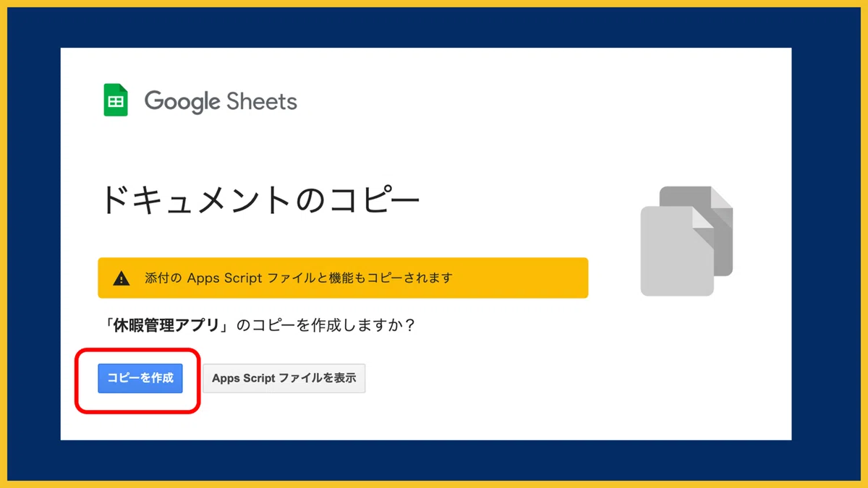The width and height of the screenshot is (868, 488).
Task: Click the outer yellow border
Action: (x=434, y=3)
